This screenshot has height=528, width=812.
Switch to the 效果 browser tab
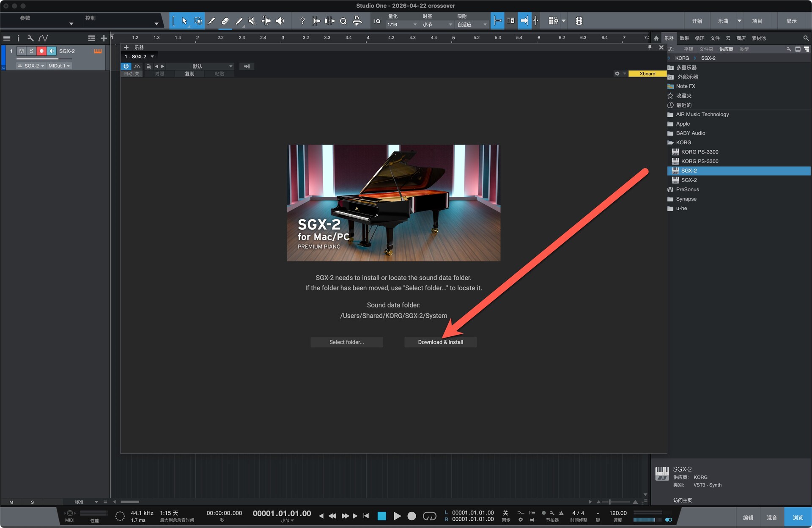[684, 38]
